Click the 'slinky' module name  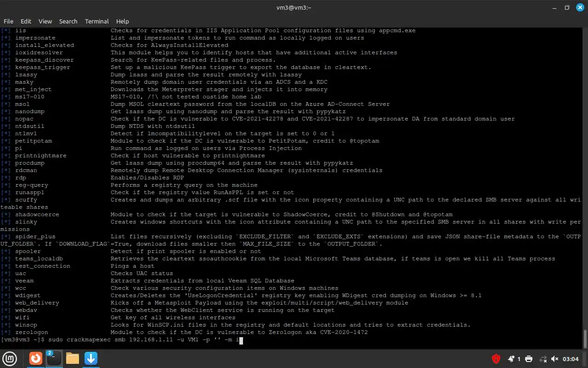tap(26, 222)
